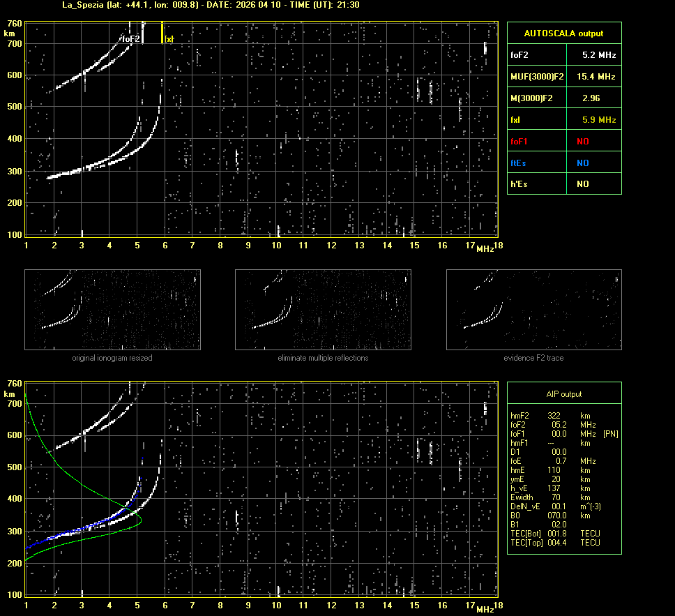Screen dimensions: 675x616
Task: Select the yellow fxI 5.9 MHz row
Action: (563, 120)
